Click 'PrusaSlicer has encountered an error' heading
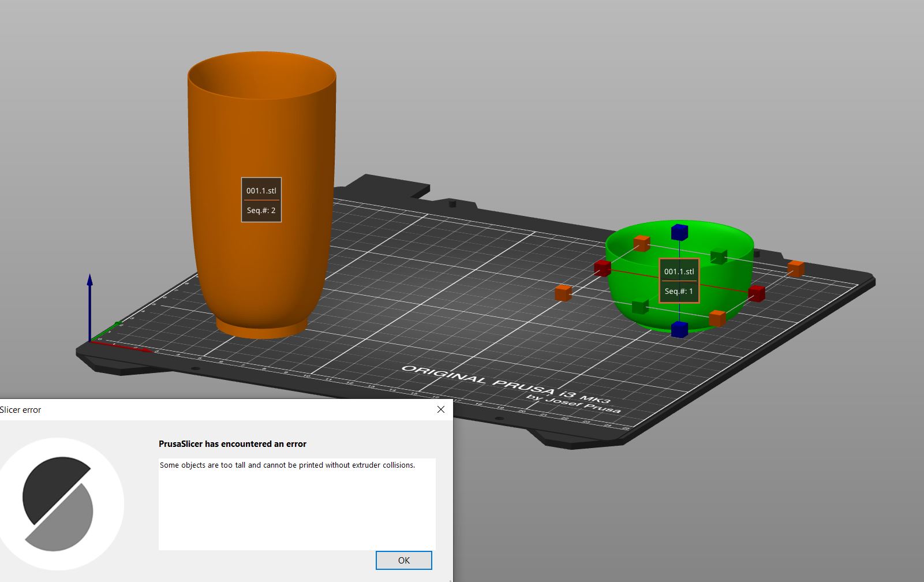Viewport: 924px width, 582px height. point(233,444)
